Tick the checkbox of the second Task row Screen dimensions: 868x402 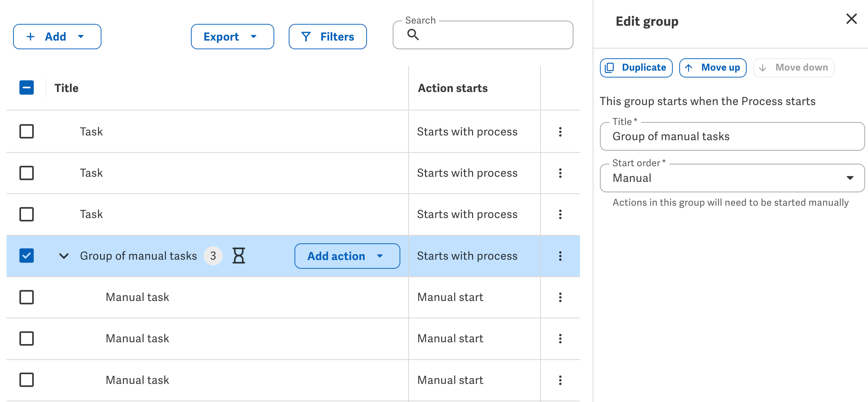pos(26,173)
